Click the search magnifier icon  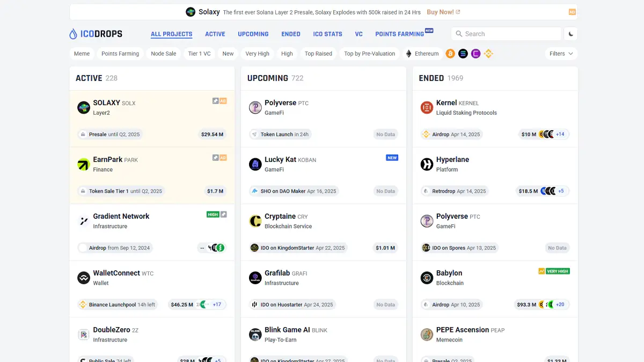point(459,34)
